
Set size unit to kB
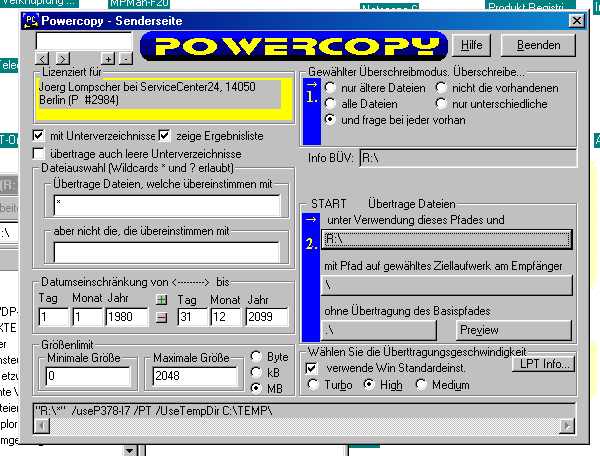coord(258,373)
